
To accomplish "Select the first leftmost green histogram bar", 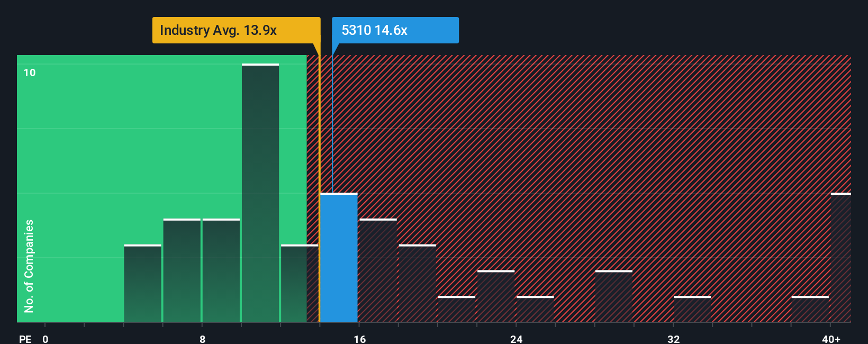I will click(142, 283).
